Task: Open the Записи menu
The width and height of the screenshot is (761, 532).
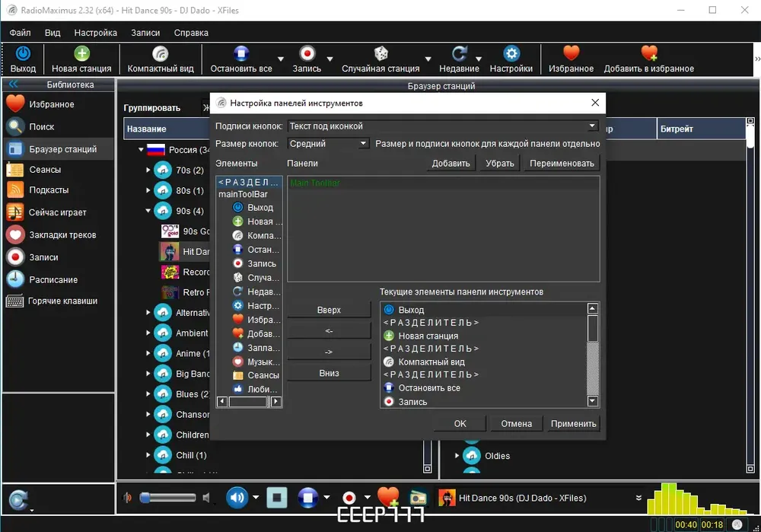Action: point(145,33)
